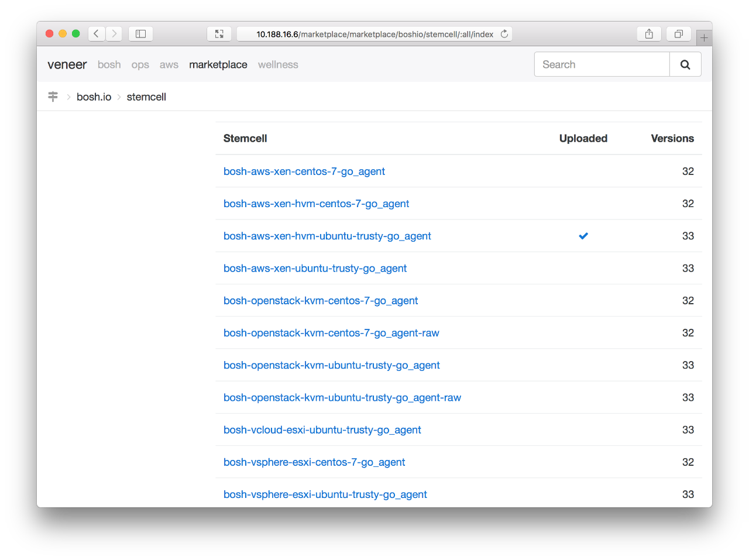Open the Share sheet icon
The image size is (749, 560).
click(x=649, y=34)
